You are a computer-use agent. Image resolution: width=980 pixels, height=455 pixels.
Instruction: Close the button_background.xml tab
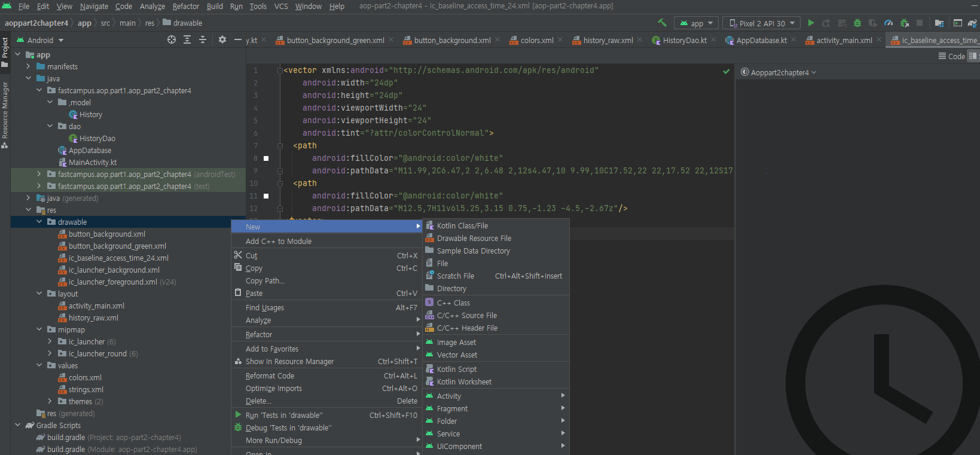click(498, 39)
